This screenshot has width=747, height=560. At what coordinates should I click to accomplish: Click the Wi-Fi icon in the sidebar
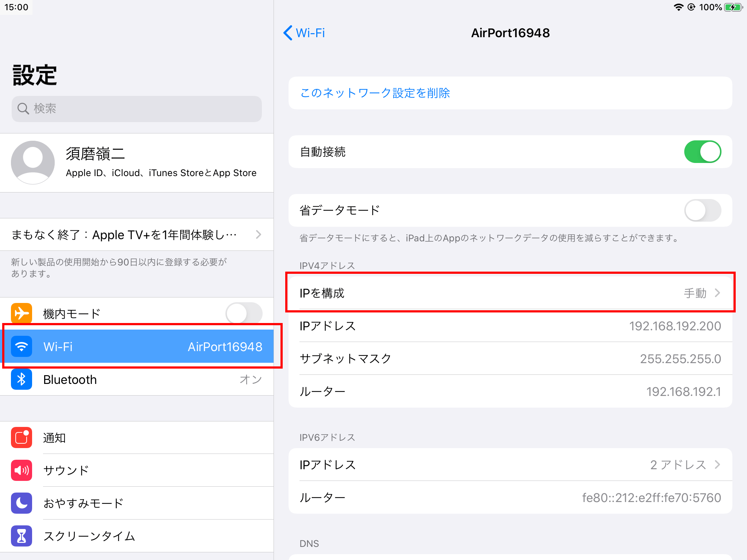click(x=22, y=346)
